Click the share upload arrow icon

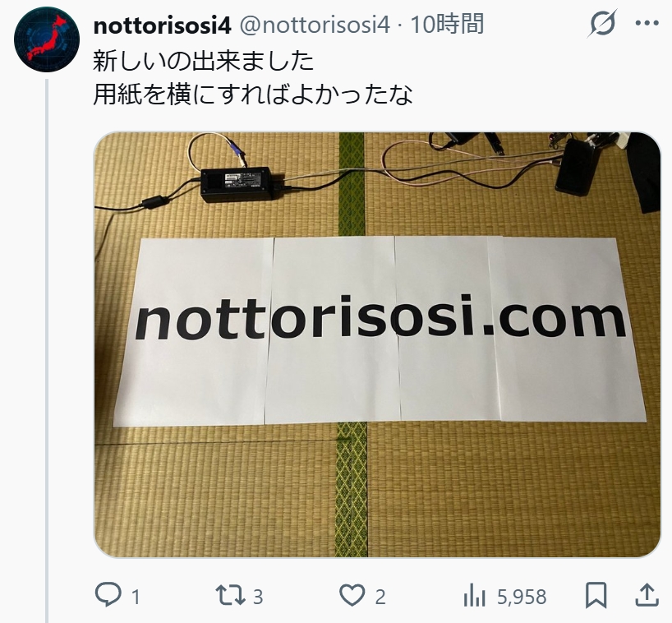(647, 595)
